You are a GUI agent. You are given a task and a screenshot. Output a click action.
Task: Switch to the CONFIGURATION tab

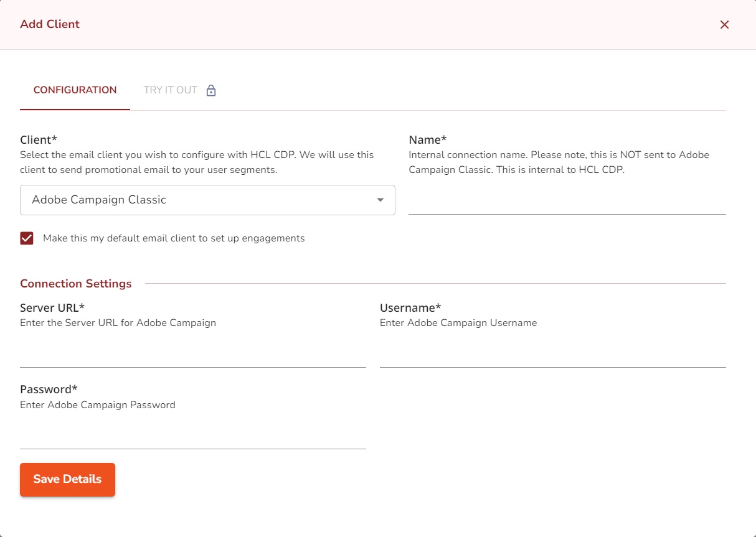75,90
